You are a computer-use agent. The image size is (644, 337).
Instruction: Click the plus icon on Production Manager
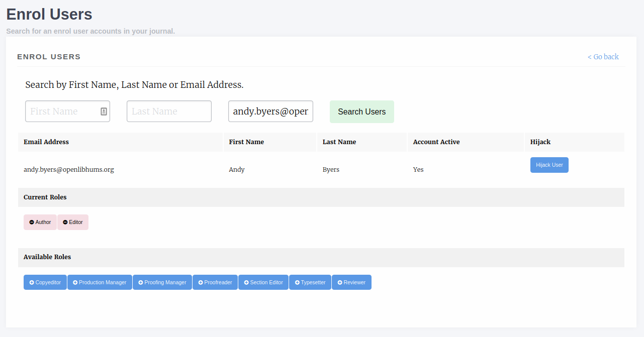[75, 283]
